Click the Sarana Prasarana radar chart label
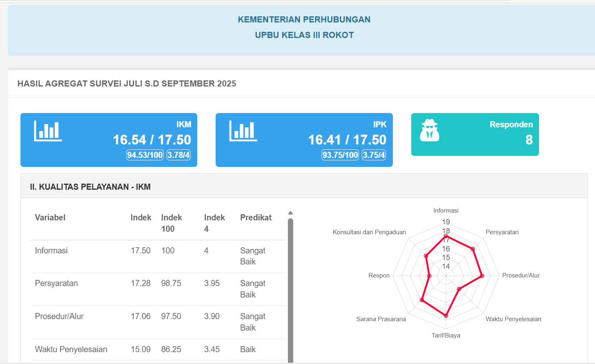595x364 pixels. click(381, 319)
